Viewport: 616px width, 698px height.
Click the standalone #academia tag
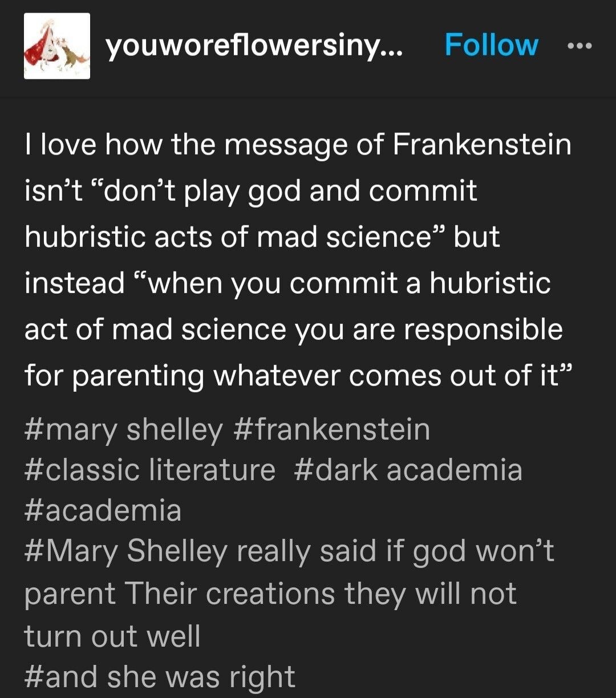pos(103,510)
